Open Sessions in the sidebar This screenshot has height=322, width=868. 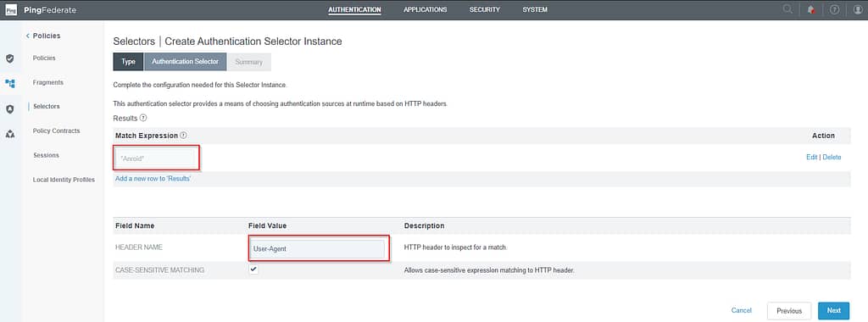click(x=46, y=155)
